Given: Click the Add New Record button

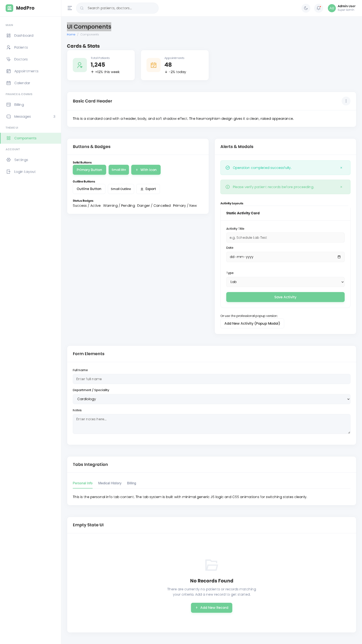Looking at the screenshot, I should (x=211, y=608).
